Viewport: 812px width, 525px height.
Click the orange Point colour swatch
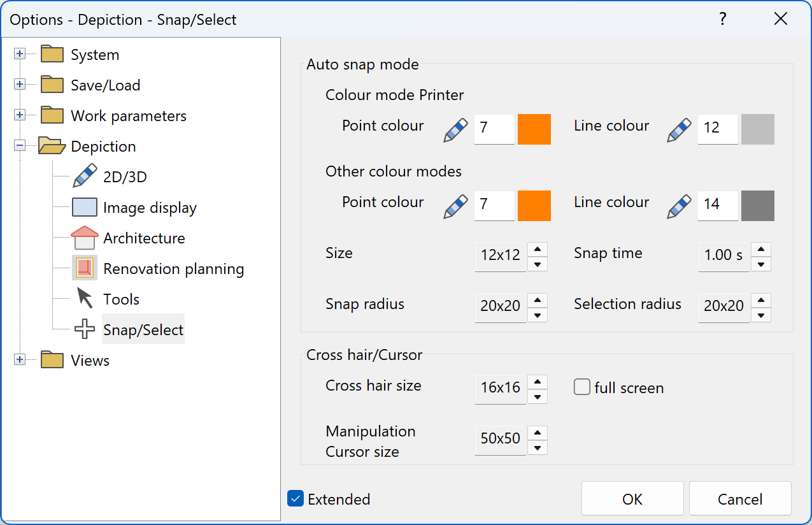click(x=534, y=129)
